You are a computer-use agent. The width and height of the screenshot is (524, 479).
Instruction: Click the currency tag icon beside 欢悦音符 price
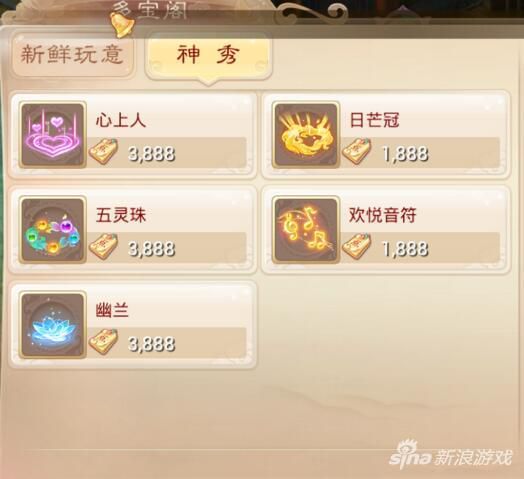coord(357,247)
